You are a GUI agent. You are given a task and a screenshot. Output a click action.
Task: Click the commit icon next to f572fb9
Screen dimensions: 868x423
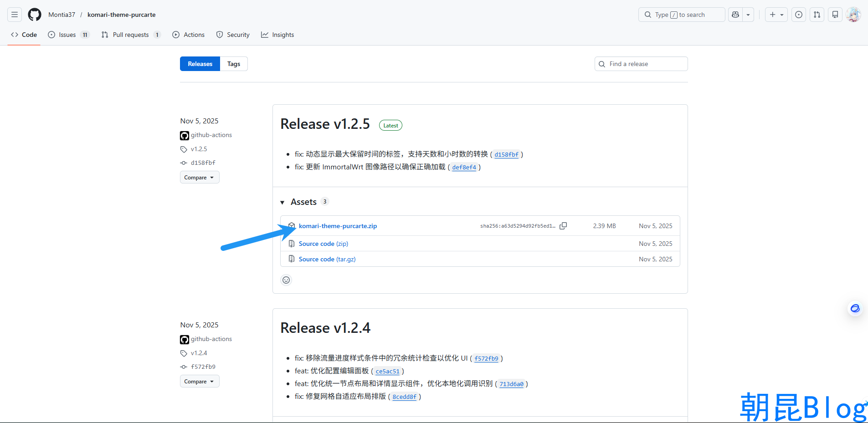[x=184, y=367]
